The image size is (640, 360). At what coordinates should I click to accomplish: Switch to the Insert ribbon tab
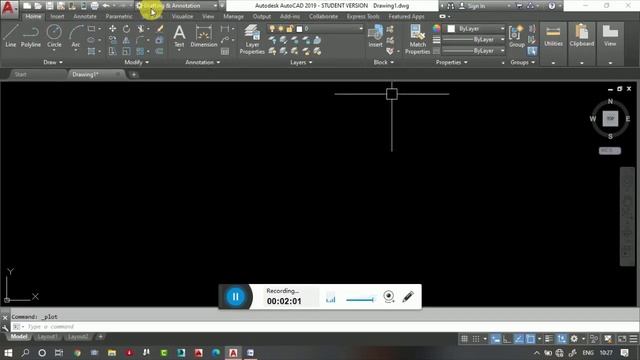coord(57,16)
